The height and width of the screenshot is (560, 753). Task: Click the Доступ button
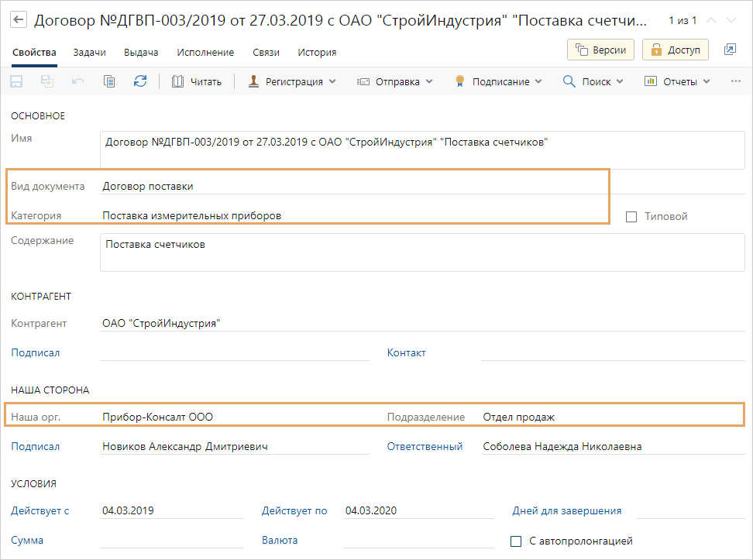pyautogui.click(x=676, y=50)
